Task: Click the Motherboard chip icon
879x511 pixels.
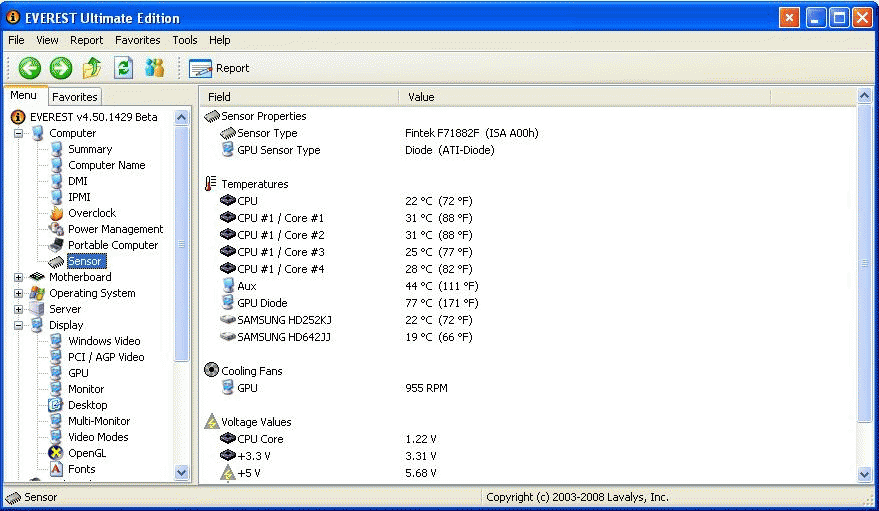Action: click(x=37, y=277)
